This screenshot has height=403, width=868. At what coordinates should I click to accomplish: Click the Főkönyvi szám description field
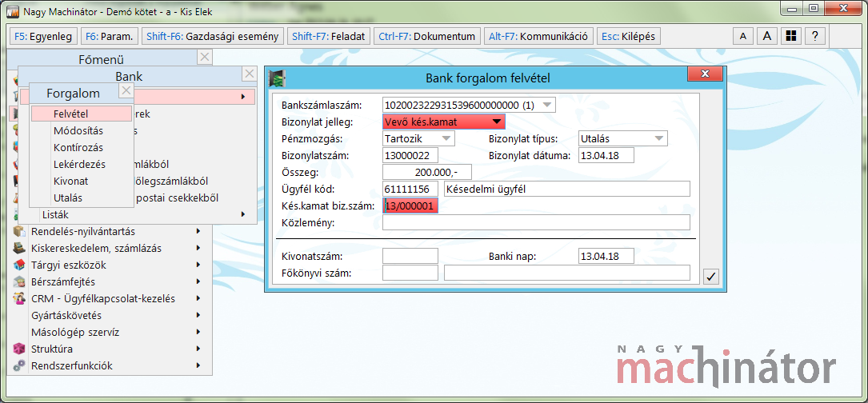[567, 273]
